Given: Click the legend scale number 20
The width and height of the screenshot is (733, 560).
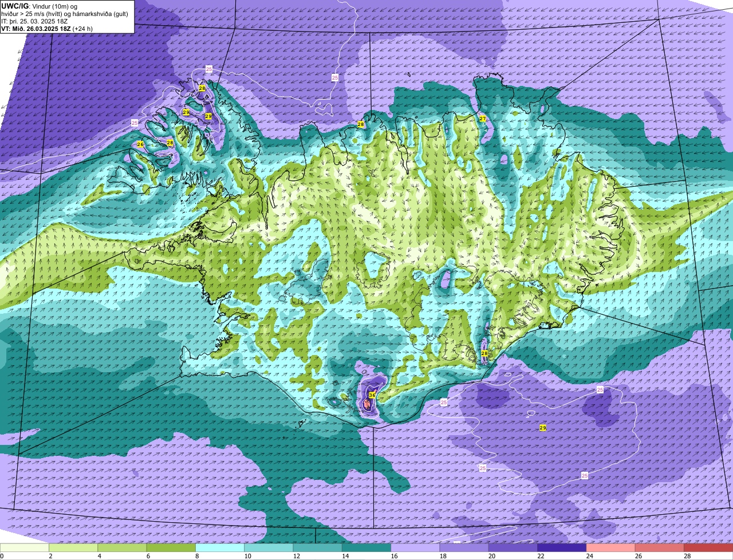Looking at the screenshot, I should [x=491, y=556].
